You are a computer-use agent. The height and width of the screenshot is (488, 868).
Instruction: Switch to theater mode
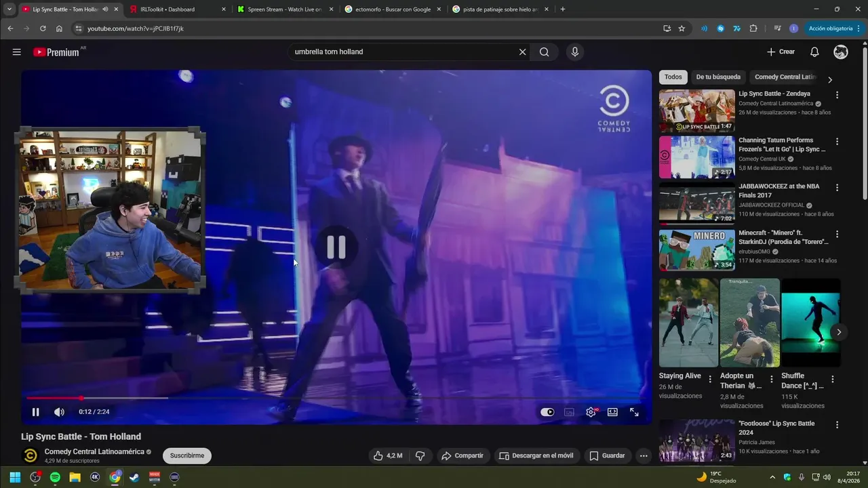pyautogui.click(x=612, y=411)
